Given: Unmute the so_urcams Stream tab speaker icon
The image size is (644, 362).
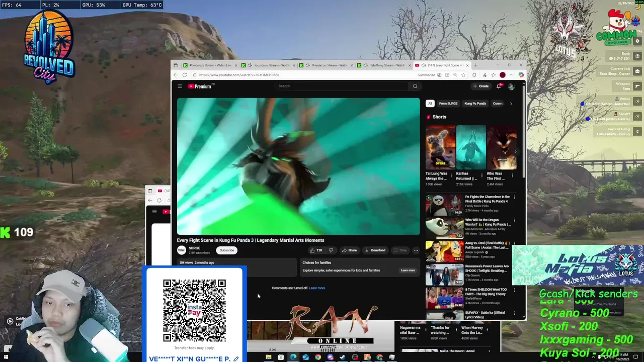Looking at the screenshot, I should coord(250,65).
